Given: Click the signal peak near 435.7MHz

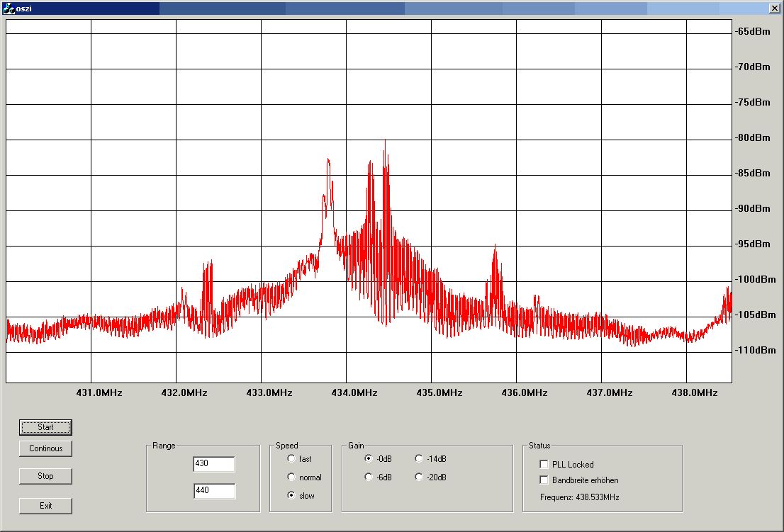Looking at the screenshot, I should (495, 247).
